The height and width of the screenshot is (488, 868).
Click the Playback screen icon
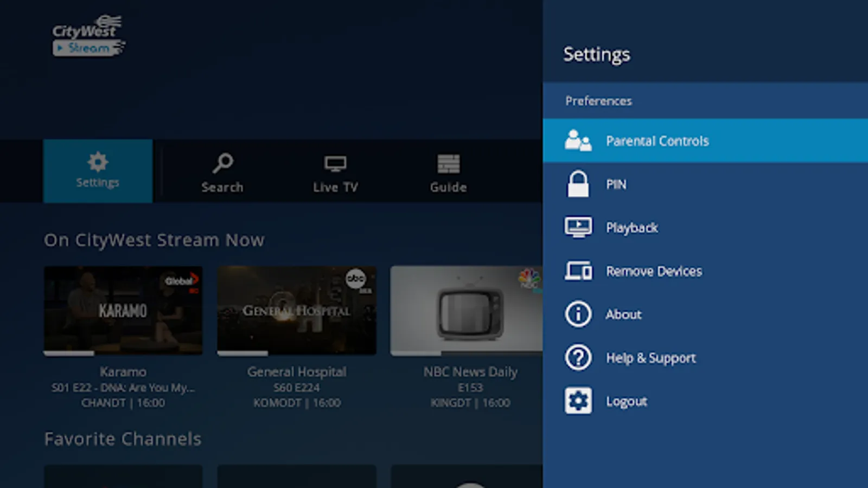[x=578, y=227]
